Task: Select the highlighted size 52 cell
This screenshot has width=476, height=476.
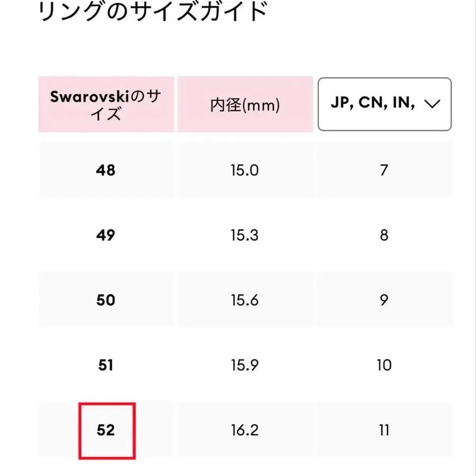Action: coord(106,430)
